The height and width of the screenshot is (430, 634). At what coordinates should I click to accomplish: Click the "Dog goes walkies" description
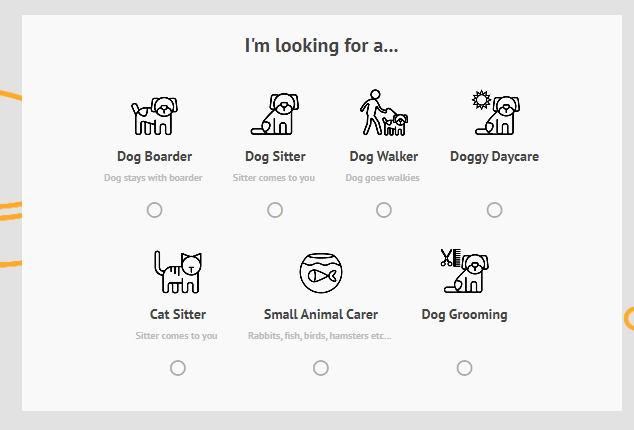(383, 178)
